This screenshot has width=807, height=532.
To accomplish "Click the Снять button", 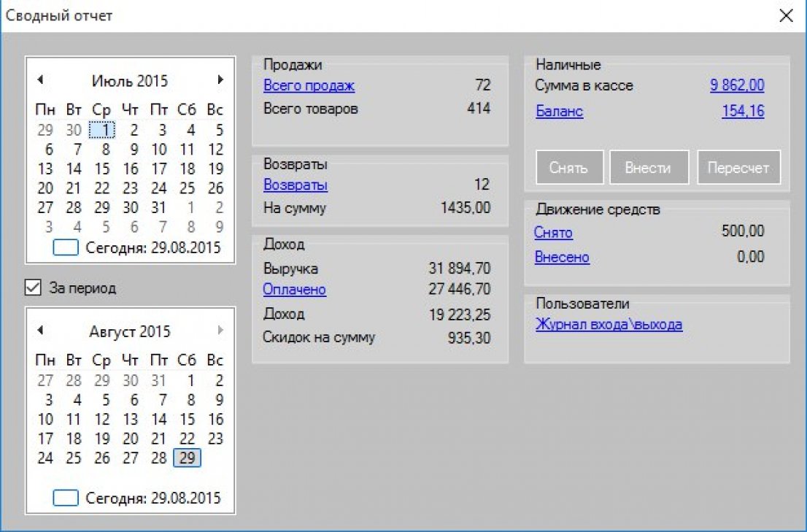I will click(570, 167).
